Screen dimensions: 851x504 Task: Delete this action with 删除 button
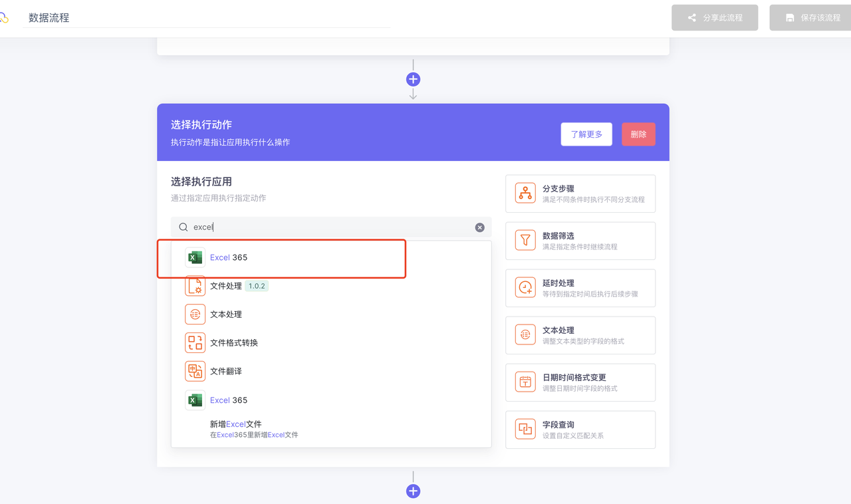click(x=638, y=134)
